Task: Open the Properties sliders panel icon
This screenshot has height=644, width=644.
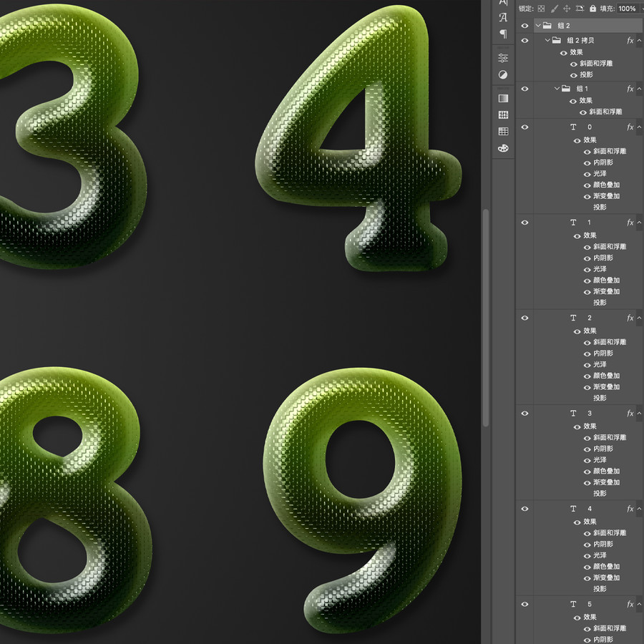Action: tap(503, 58)
